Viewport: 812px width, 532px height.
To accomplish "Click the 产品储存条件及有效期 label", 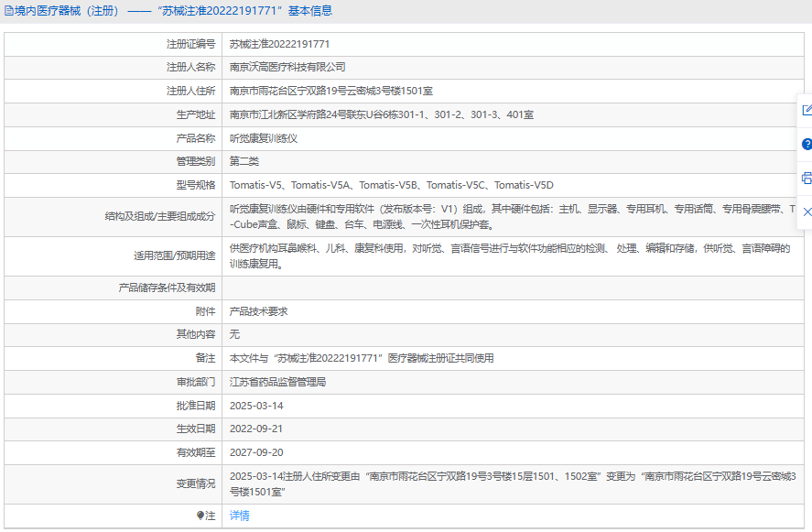I will [x=167, y=288].
